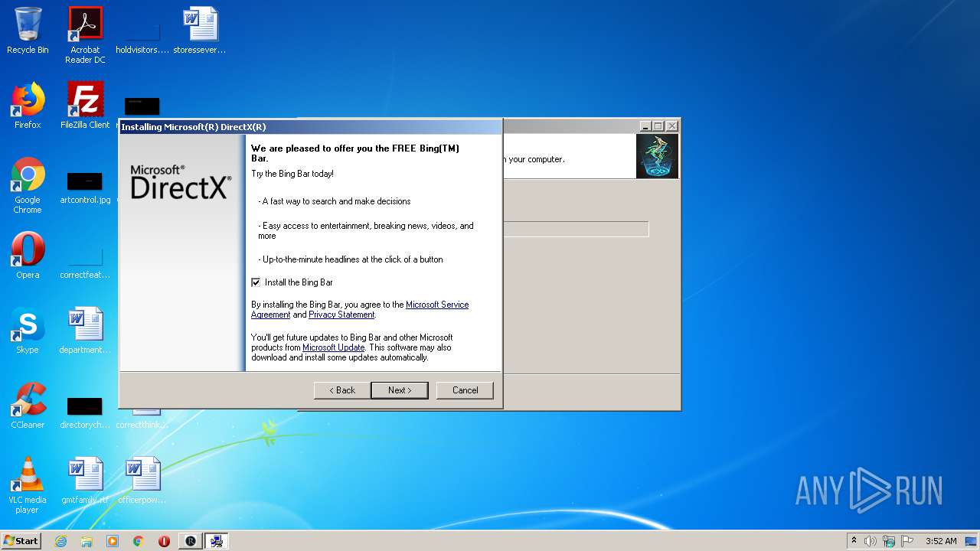Maximize the background installer window
Image resolution: width=980 pixels, height=551 pixels.
[x=658, y=126]
